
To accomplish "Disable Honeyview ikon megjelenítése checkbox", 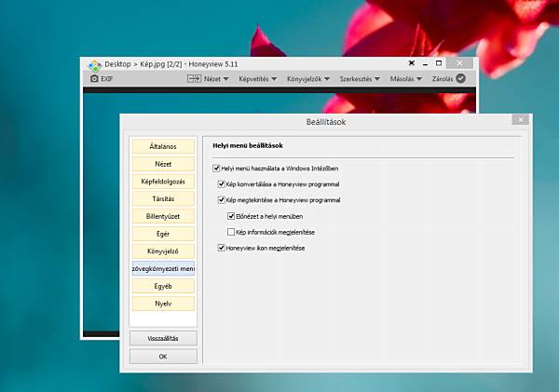I will tap(221, 248).
